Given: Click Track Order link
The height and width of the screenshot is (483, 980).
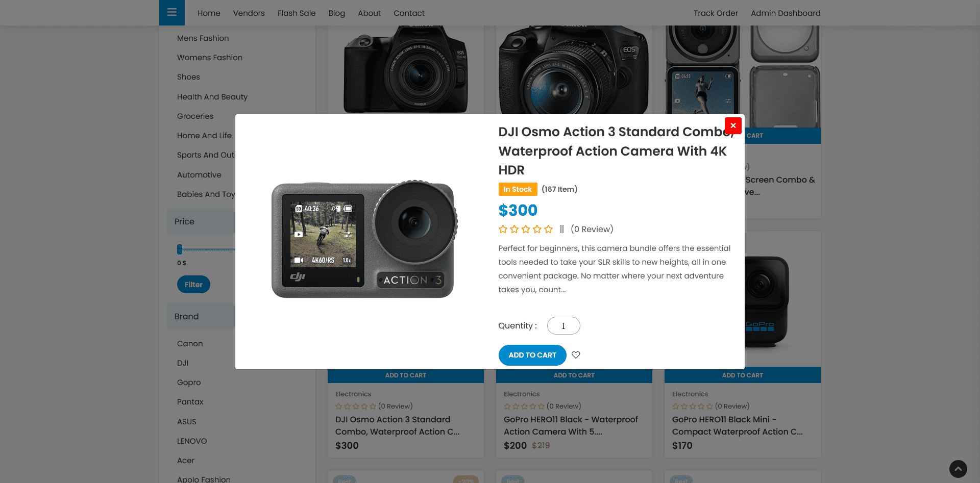Looking at the screenshot, I should (716, 13).
